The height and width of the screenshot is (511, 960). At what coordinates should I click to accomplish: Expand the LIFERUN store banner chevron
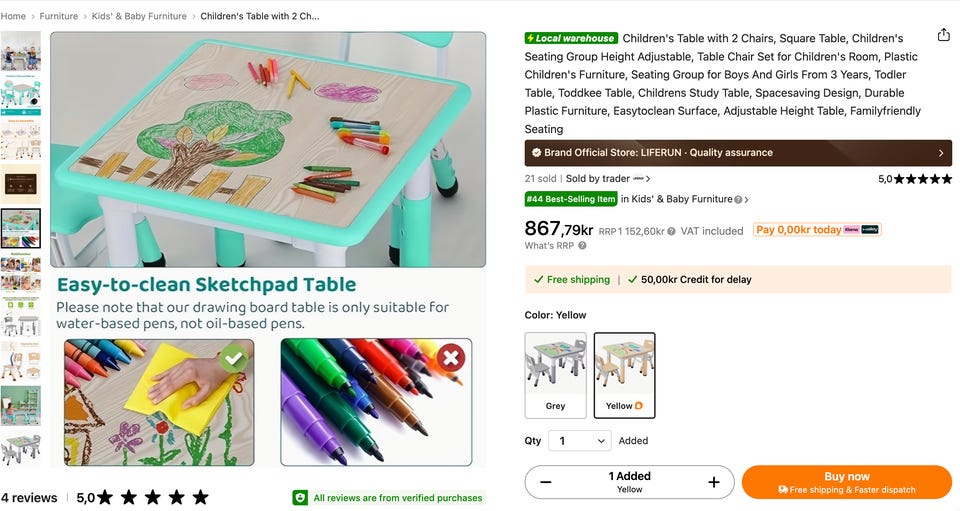(x=940, y=153)
